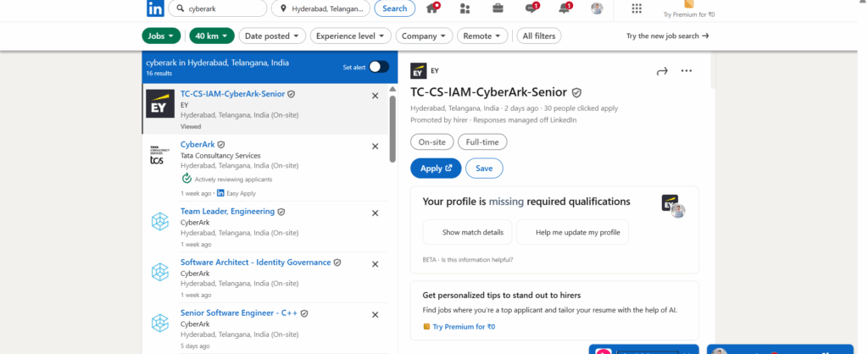Dismiss the TC-CS-IAM-CyberArk-Senior job listing
This screenshot has height=354, width=868.
[x=375, y=96]
